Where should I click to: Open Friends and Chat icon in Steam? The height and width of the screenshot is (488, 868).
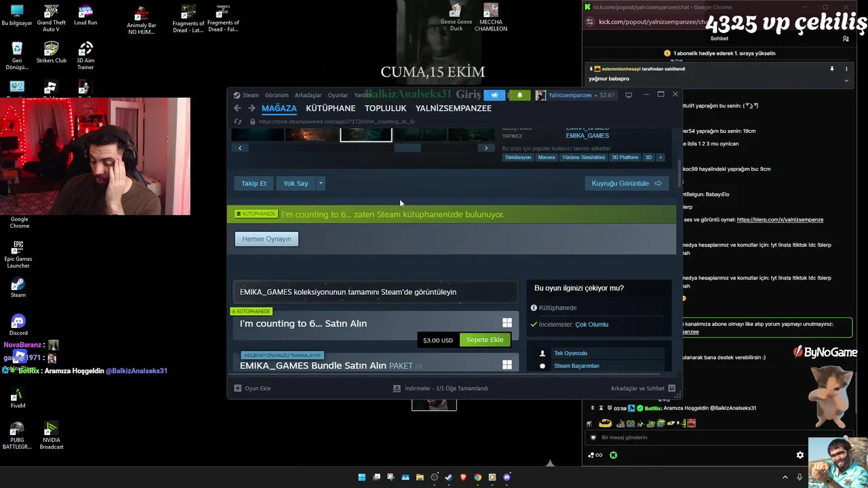pos(671,388)
